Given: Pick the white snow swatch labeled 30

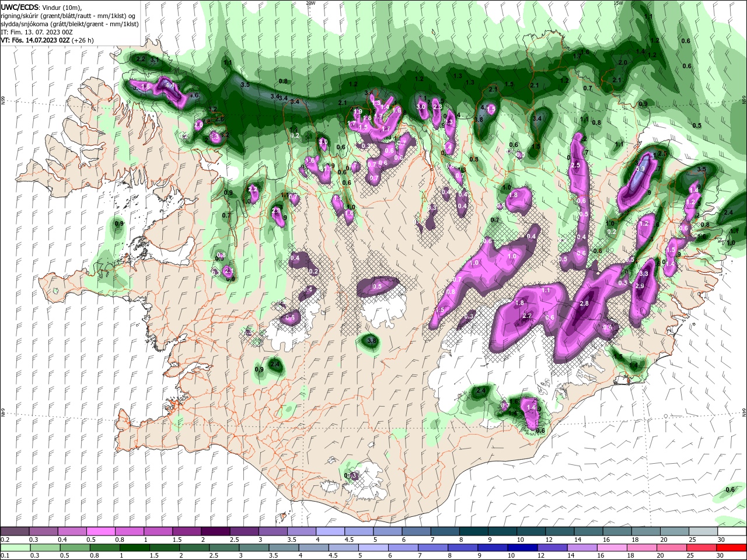Looking at the screenshot, I should (x=732, y=531).
